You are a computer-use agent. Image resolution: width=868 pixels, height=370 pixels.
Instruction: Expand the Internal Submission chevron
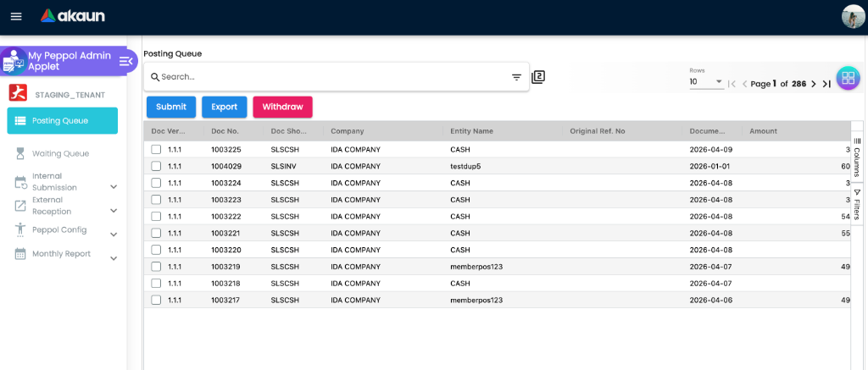[x=114, y=187]
